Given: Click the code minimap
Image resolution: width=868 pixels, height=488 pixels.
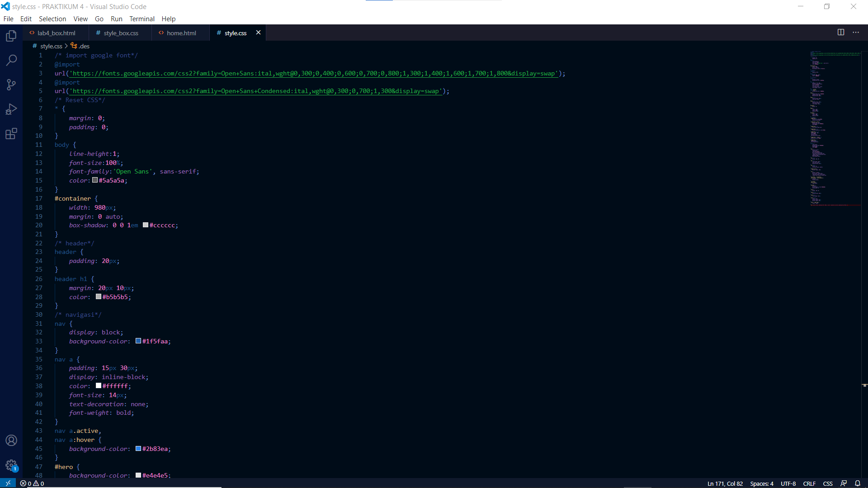Looking at the screenshot, I should point(835,128).
